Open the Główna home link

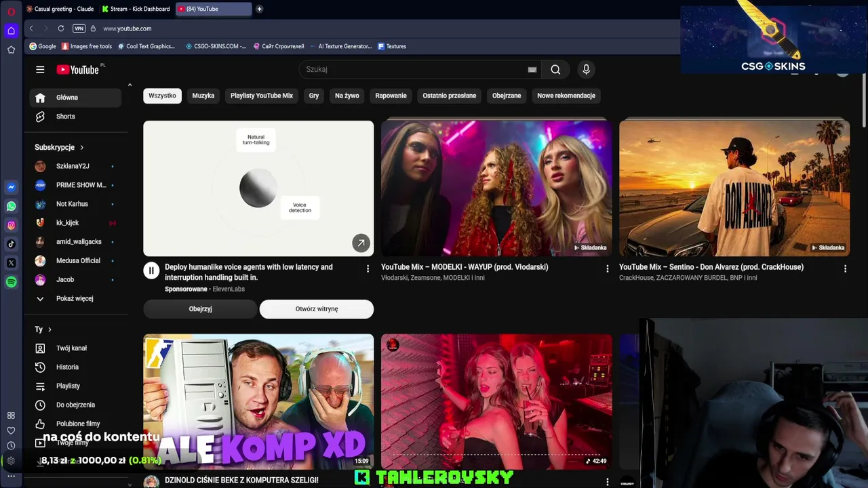[75, 98]
